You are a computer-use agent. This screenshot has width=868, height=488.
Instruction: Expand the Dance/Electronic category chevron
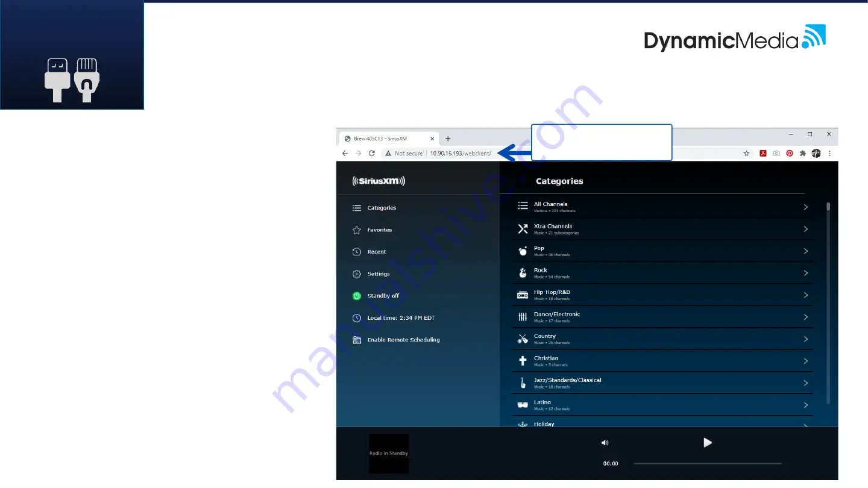click(806, 317)
